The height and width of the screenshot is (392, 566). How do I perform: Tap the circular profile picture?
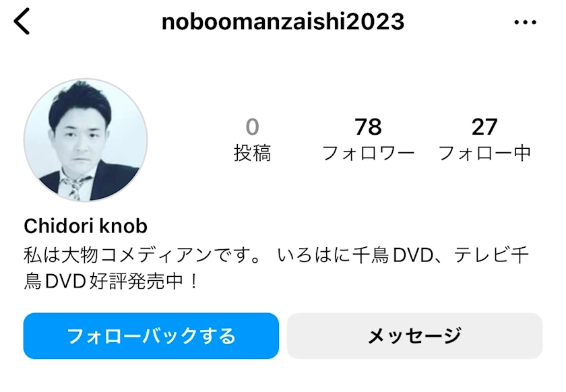86,140
